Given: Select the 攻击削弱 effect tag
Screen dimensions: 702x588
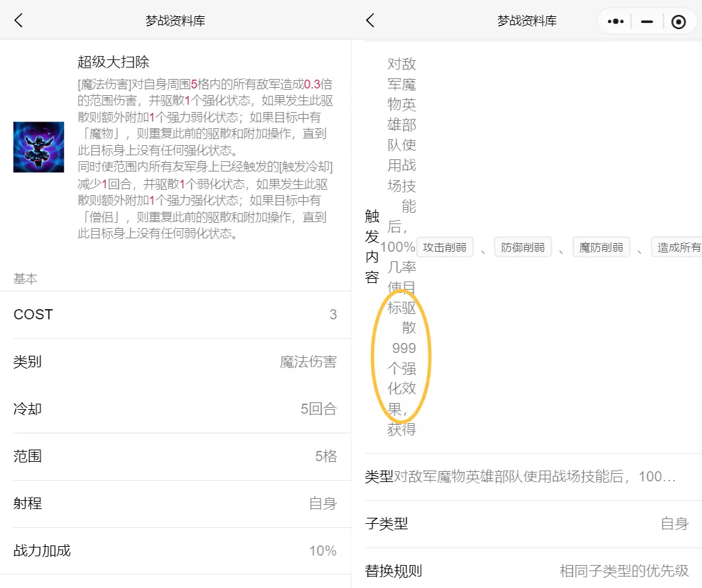Looking at the screenshot, I should coord(445,247).
